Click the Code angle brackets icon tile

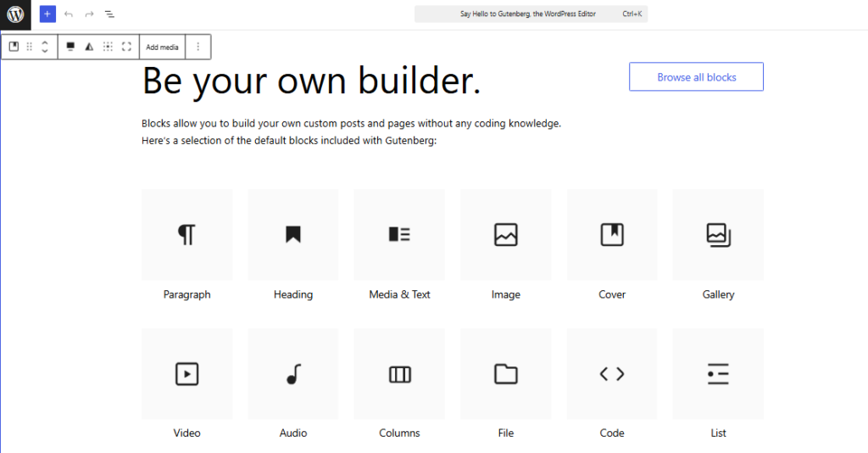pyautogui.click(x=612, y=374)
